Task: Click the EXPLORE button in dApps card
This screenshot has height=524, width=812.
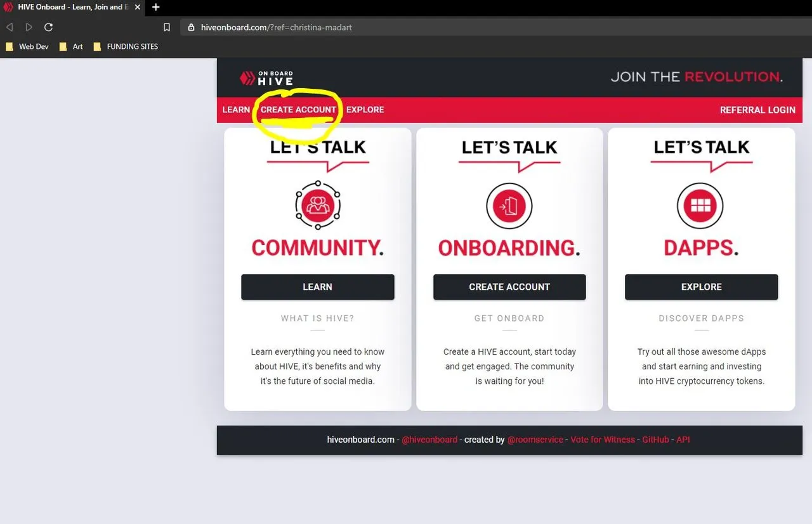Action: (x=701, y=287)
